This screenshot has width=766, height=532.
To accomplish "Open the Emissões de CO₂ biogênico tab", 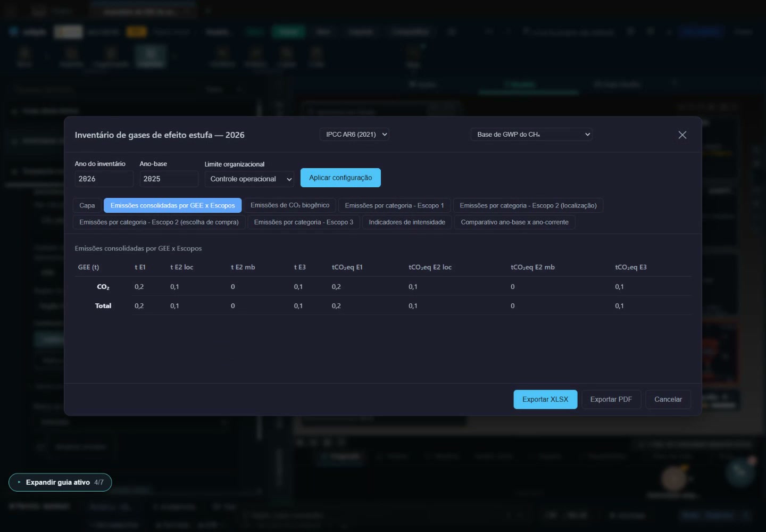I will 290,205.
